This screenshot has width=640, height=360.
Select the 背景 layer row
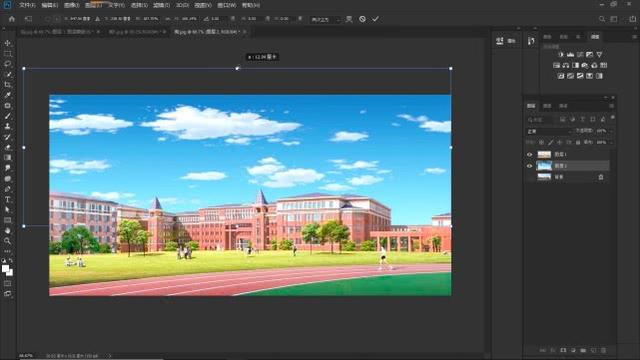(x=568, y=177)
